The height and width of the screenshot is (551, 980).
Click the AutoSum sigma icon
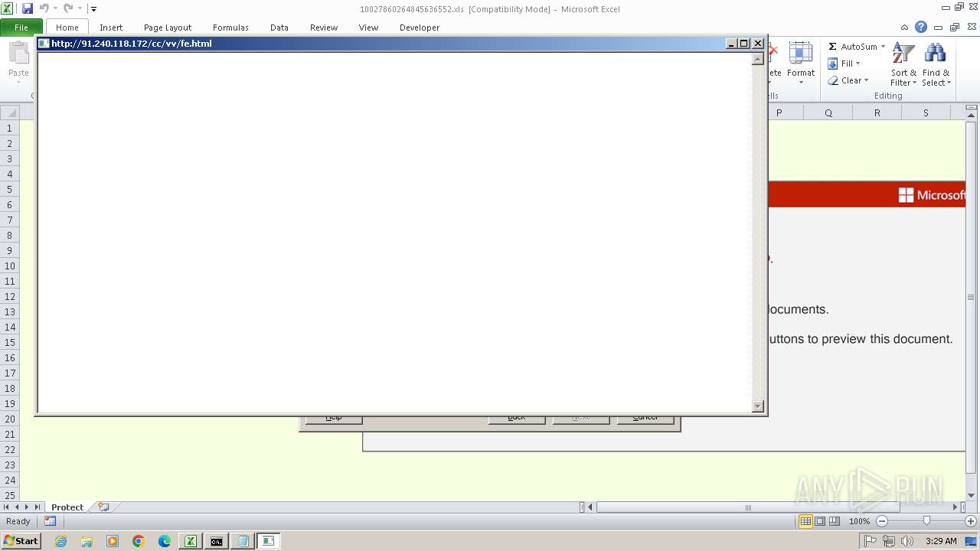click(x=832, y=47)
